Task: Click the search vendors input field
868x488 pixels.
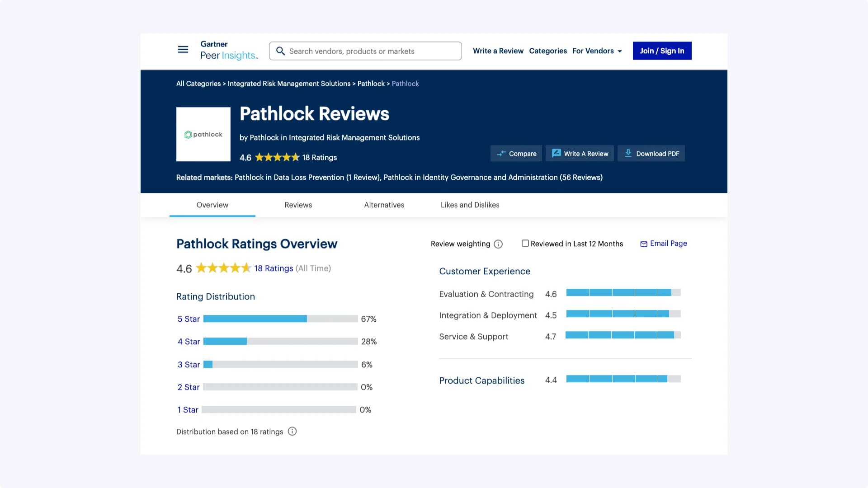Action: pos(371,51)
